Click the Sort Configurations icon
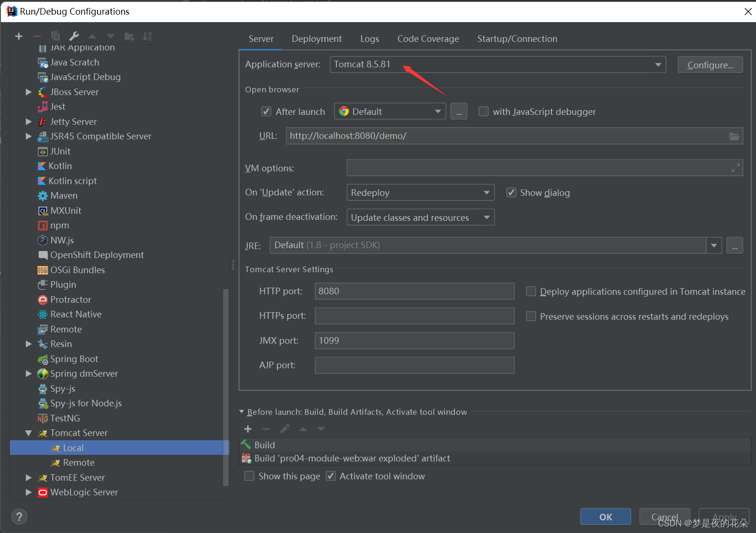The width and height of the screenshot is (756, 533). (x=147, y=36)
